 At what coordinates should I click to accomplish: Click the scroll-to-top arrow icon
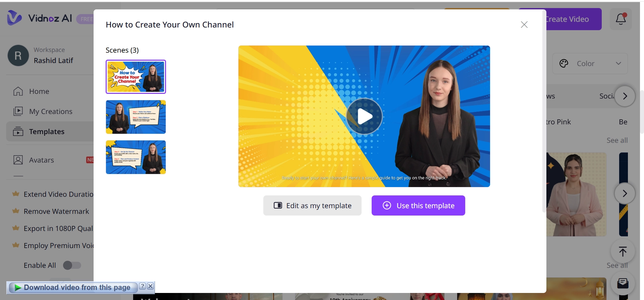tap(623, 251)
